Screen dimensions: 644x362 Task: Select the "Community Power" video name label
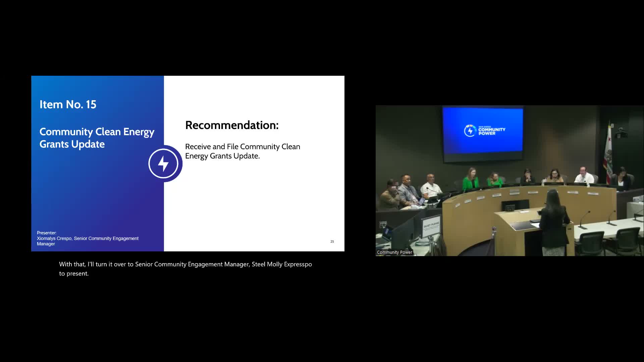click(x=394, y=252)
